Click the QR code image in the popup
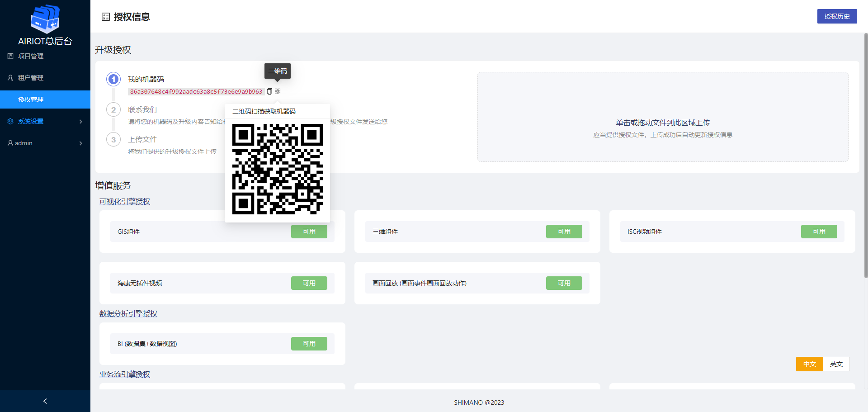The height and width of the screenshot is (412, 868). tap(278, 169)
